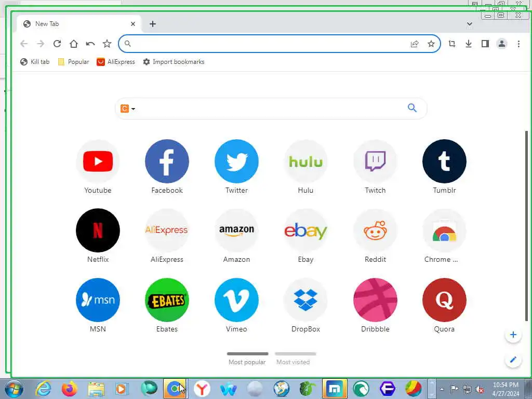Open the Amazon shortcut tile
Image resolution: width=532 pixels, height=399 pixels.
(x=236, y=236)
